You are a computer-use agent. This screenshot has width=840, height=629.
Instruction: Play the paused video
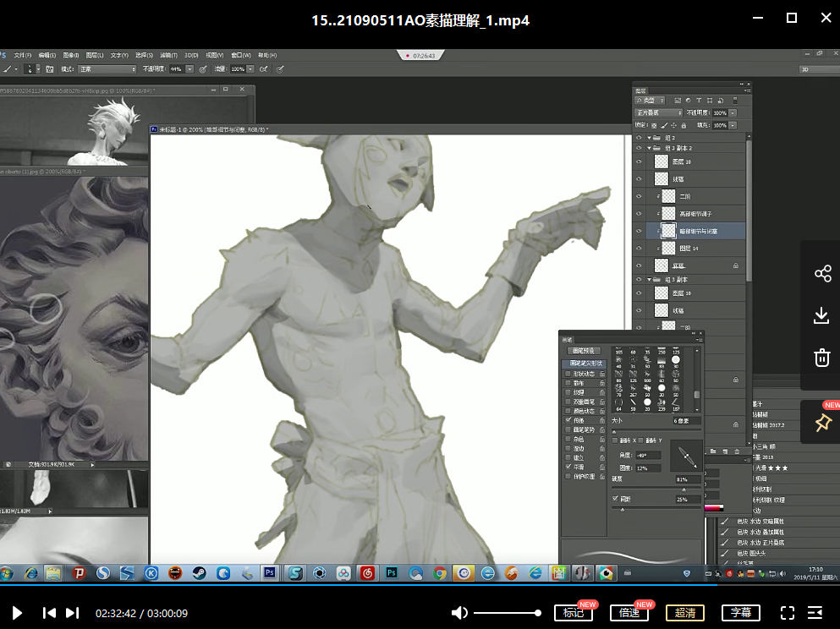coord(17,613)
